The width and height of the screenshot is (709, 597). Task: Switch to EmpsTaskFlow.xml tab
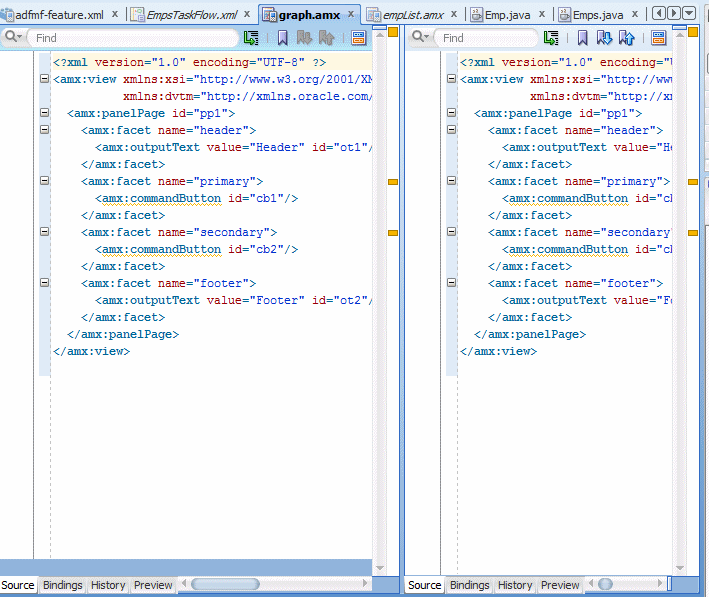192,15
